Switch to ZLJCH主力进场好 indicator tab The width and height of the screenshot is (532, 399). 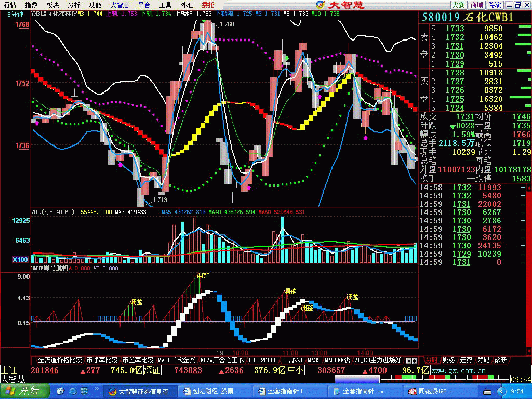[x=378, y=360]
